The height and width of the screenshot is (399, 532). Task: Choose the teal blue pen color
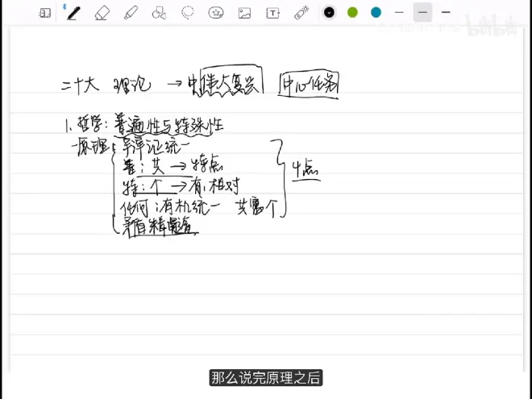[x=376, y=12]
